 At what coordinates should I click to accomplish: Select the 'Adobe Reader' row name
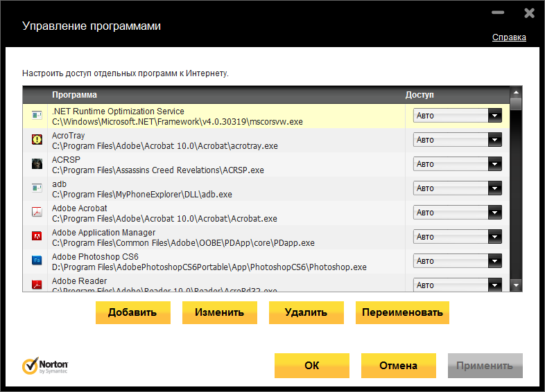tap(79, 281)
